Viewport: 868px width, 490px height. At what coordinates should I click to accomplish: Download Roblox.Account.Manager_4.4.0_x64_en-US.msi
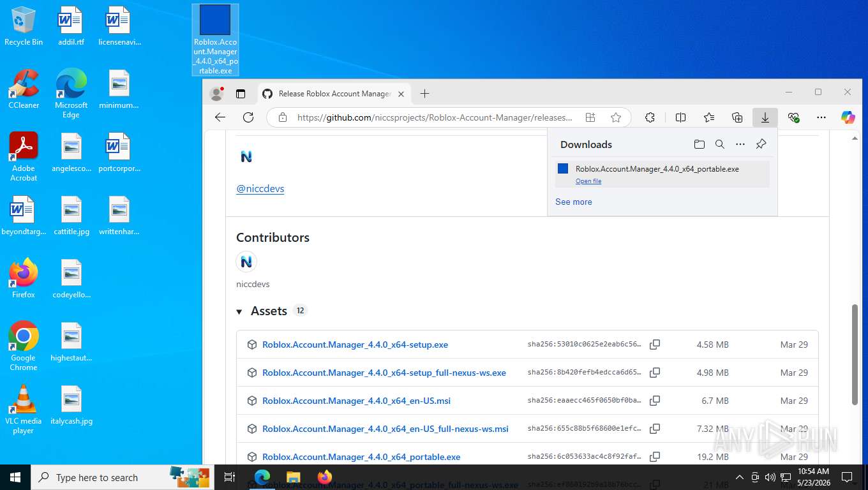point(356,401)
